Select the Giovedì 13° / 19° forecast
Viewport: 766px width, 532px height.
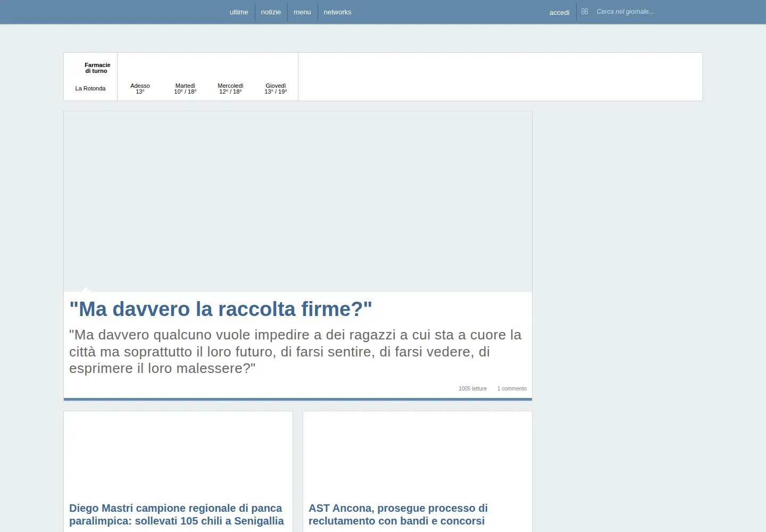coord(276,88)
